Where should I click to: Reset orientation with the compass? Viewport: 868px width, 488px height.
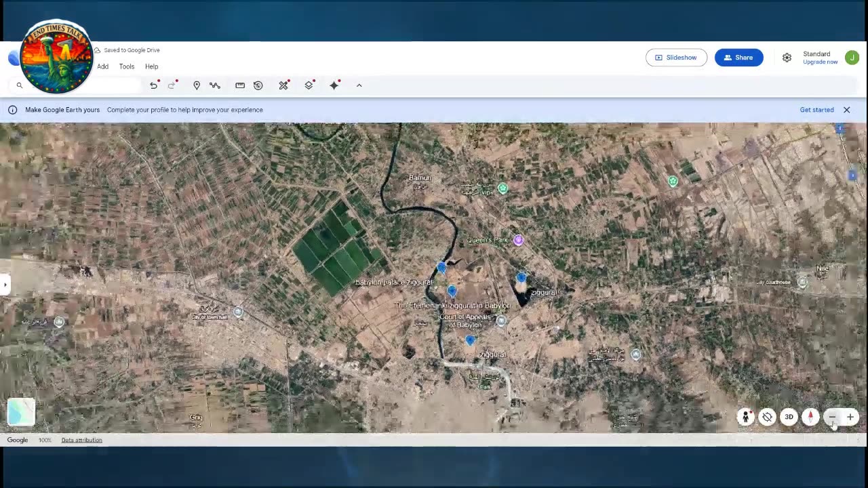coord(810,417)
